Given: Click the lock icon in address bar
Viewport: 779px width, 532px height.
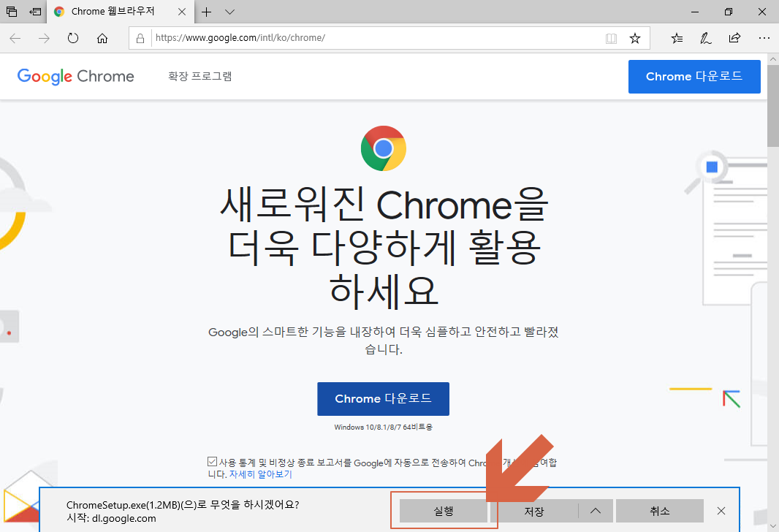Looking at the screenshot, I should coord(140,38).
